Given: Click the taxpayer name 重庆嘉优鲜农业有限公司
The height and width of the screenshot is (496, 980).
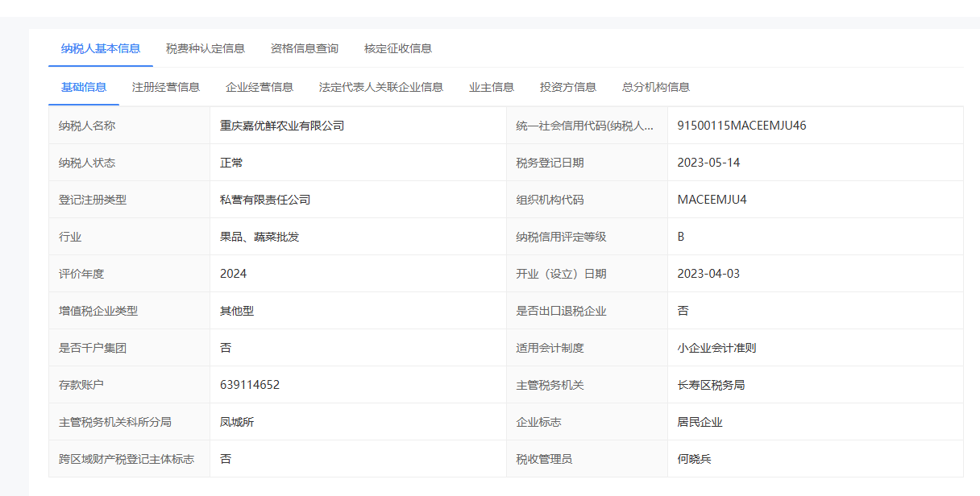Looking at the screenshot, I should point(282,126).
